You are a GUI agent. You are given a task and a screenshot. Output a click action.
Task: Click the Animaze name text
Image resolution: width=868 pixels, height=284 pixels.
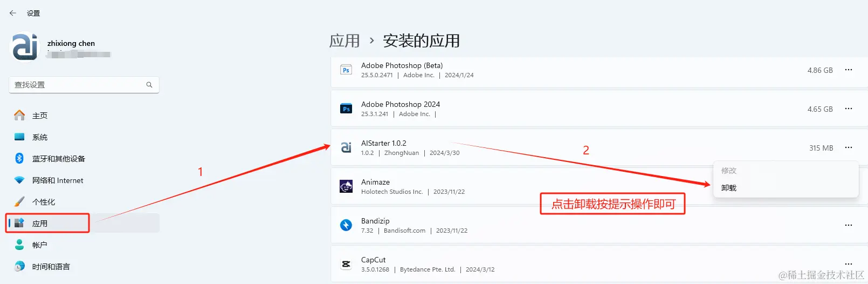tap(375, 182)
